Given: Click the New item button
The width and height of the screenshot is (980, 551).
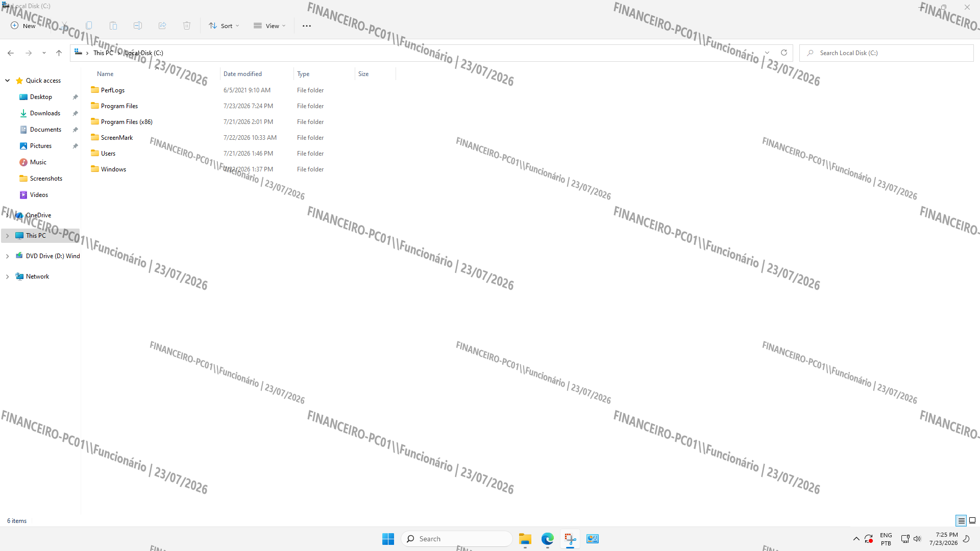Looking at the screenshot, I should 23,26.
